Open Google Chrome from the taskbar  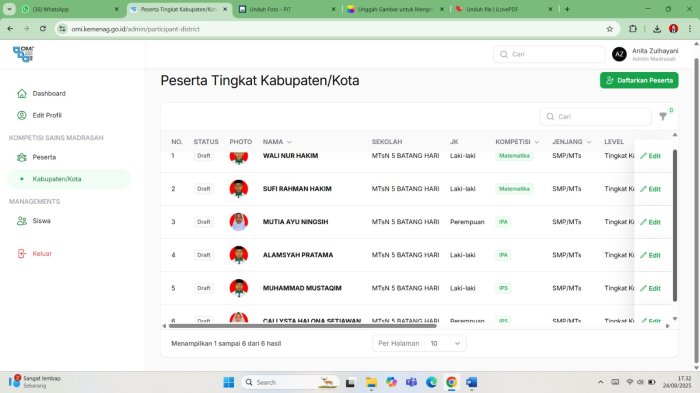[x=451, y=382]
